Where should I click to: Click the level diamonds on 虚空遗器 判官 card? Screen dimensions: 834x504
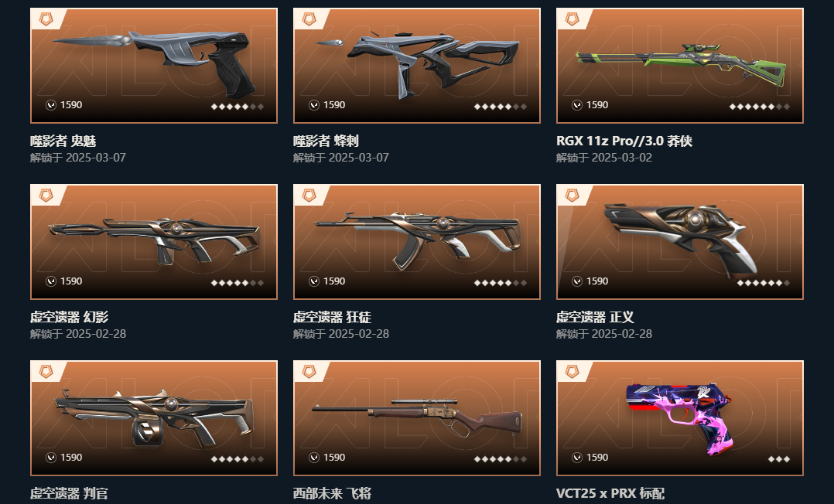point(238,459)
